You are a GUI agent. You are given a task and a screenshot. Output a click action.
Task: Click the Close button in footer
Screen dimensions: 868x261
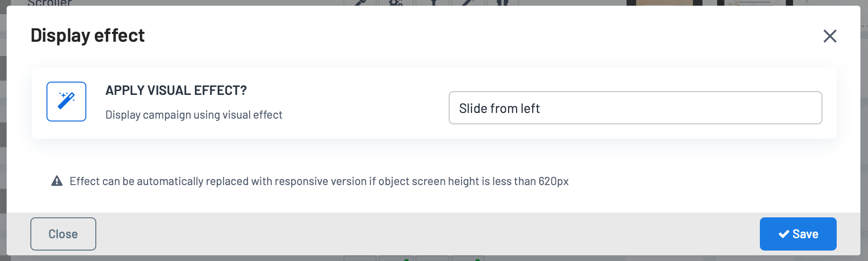click(63, 234)
